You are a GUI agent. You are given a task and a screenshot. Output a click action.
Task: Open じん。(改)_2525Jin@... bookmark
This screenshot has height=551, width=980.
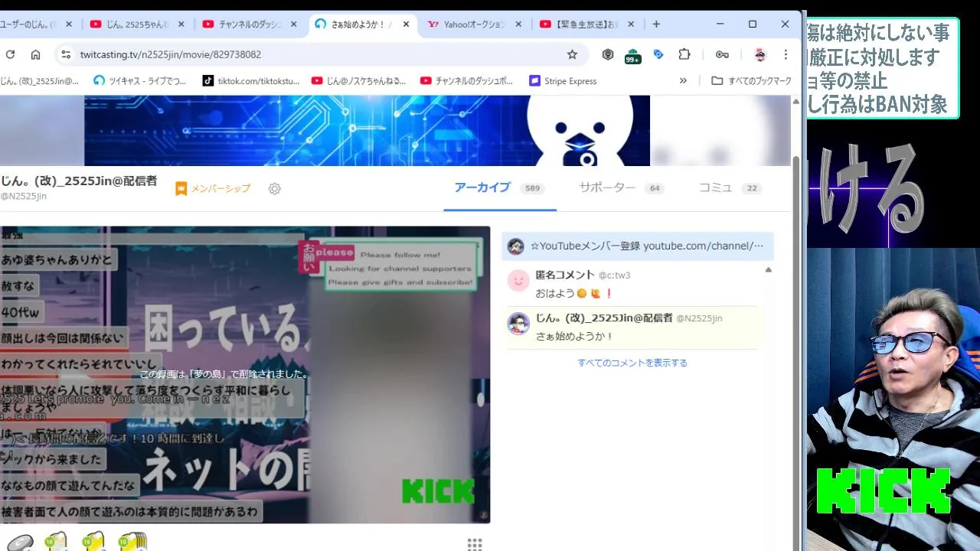40,80
